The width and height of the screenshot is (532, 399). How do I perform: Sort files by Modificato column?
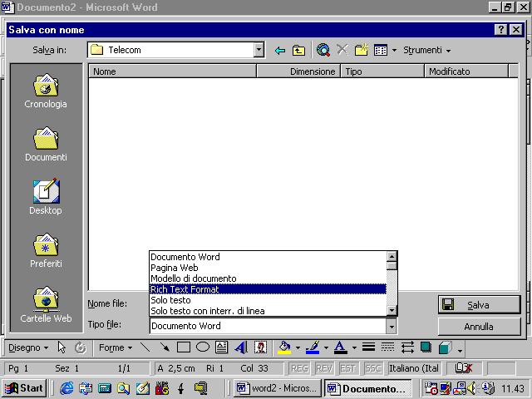(466, 71)
